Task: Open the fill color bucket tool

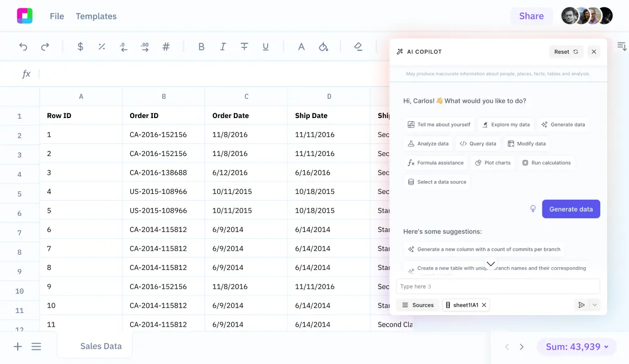Action: 323,47
